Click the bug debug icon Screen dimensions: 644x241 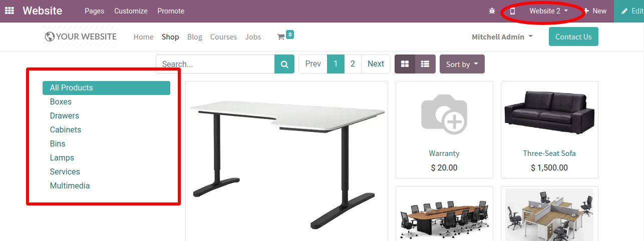[x=492, y=11]
